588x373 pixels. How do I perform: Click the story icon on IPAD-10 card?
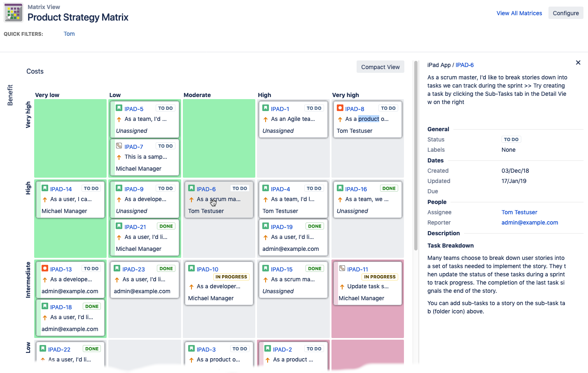point(191,269)
